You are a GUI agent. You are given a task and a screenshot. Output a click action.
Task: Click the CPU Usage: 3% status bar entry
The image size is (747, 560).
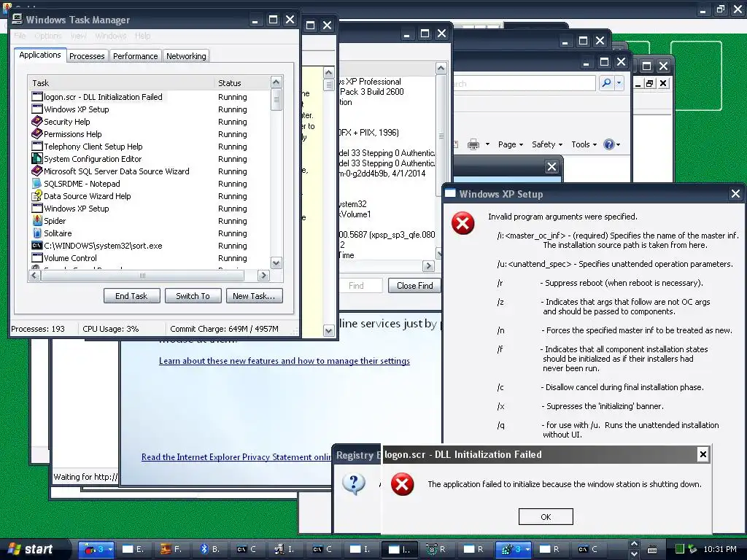tap(111, 329)
